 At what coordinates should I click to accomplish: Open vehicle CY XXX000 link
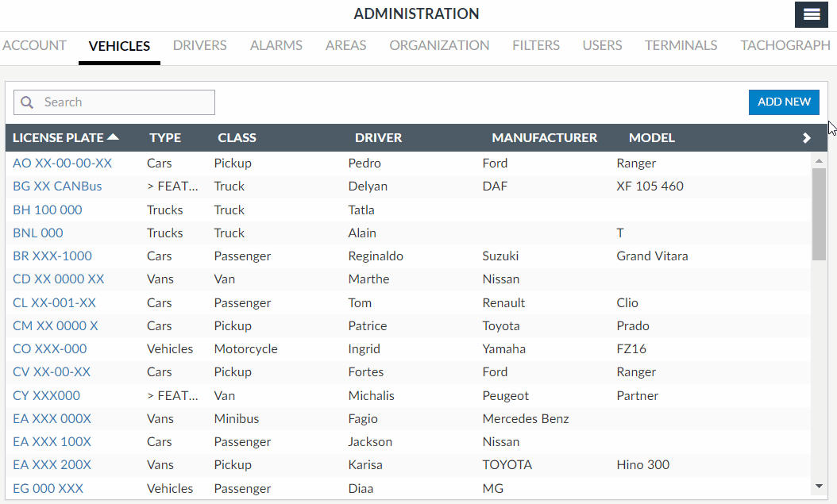[46, 395]
